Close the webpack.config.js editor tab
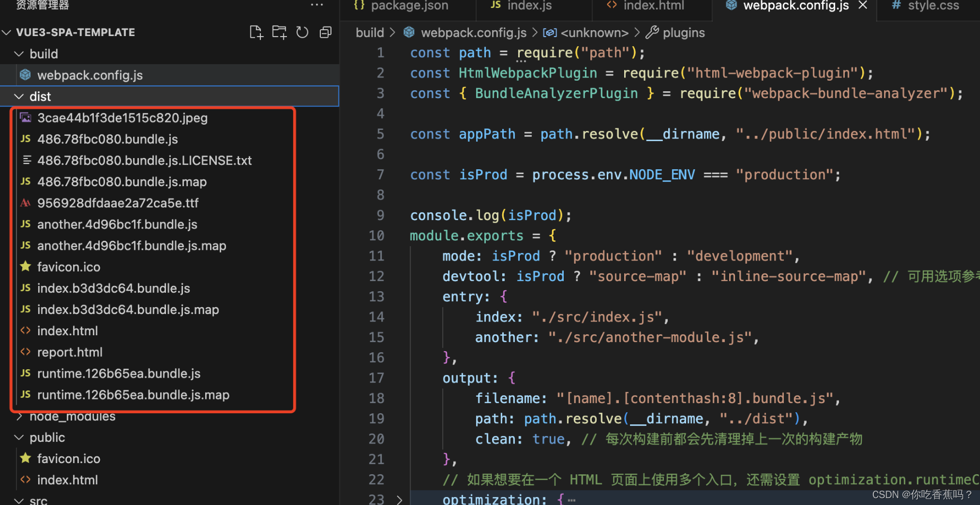 pyautogui.click(x=863, y=5)
